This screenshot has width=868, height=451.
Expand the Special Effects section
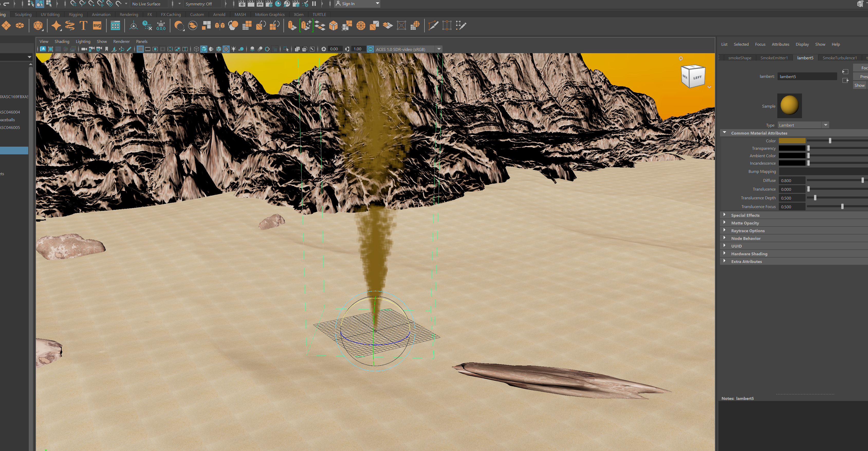[724, 215]
